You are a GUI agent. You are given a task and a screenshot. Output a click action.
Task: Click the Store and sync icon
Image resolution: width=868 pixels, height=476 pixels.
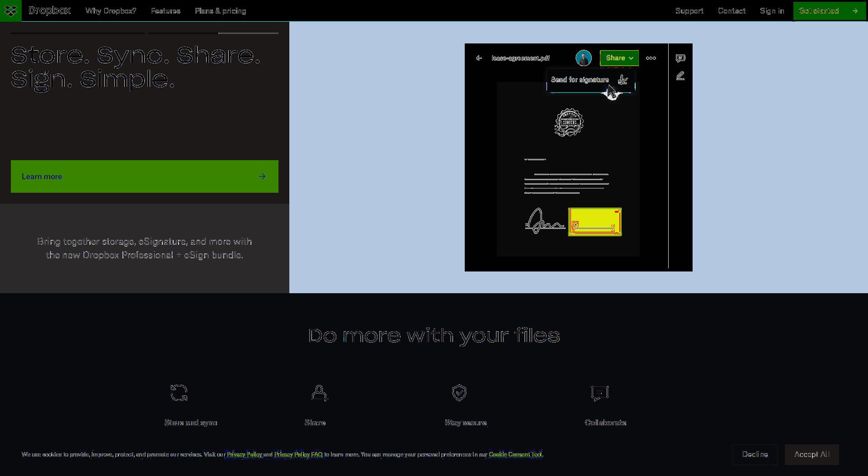click(179, 393)
